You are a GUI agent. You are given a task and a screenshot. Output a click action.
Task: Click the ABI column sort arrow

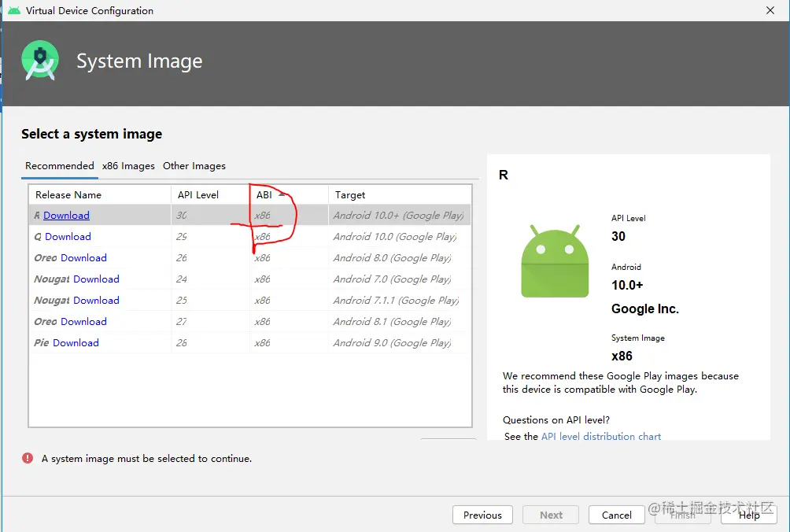282,194
